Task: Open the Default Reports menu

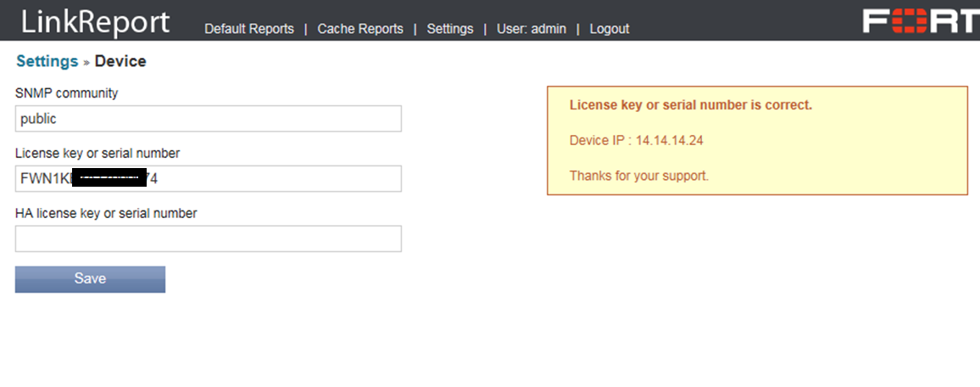Action: click(x=249, y=29)
